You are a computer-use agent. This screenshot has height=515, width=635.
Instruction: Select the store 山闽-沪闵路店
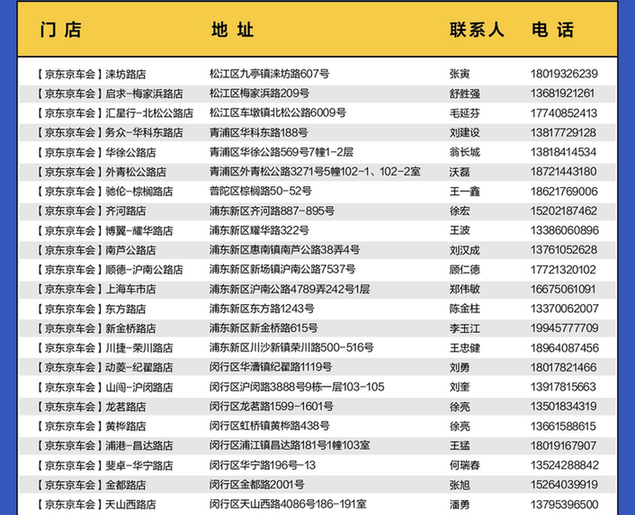[x=139, y=387]
